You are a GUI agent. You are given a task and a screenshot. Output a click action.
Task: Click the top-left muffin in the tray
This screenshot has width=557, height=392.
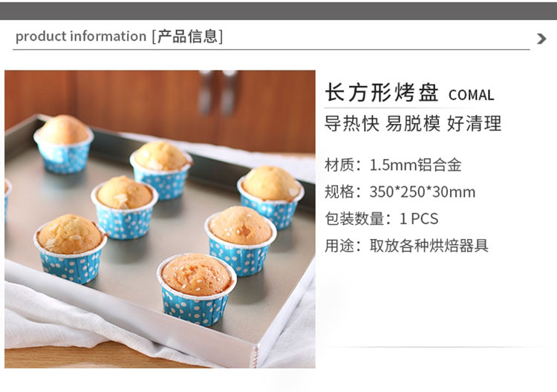point(64,143)
